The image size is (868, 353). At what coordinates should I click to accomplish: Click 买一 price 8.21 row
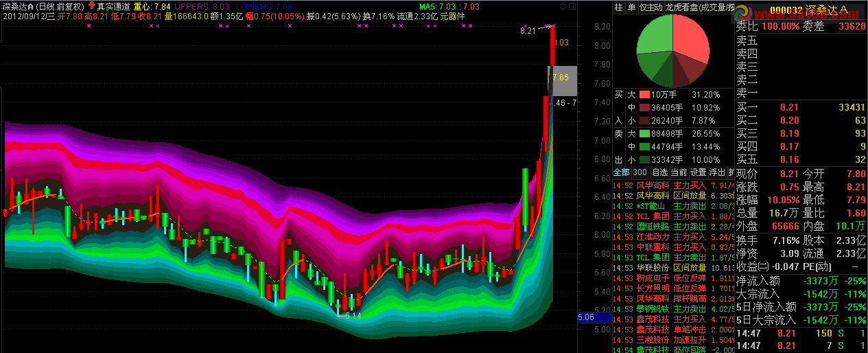click(801, 107)
